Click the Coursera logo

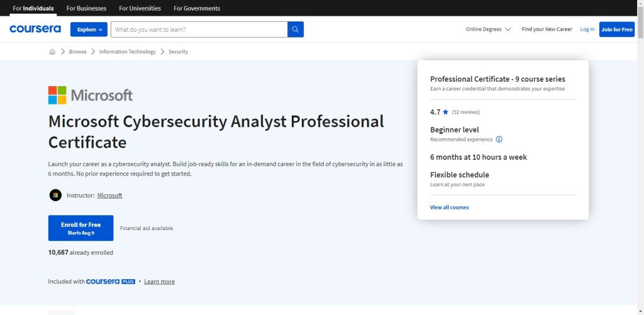point(35,29)
